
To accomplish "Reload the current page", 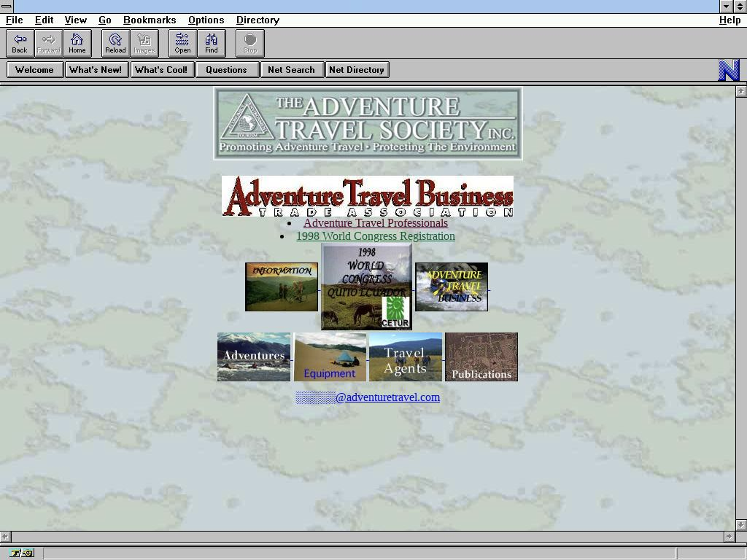I will pyautogui.click(x=115, y=43).
